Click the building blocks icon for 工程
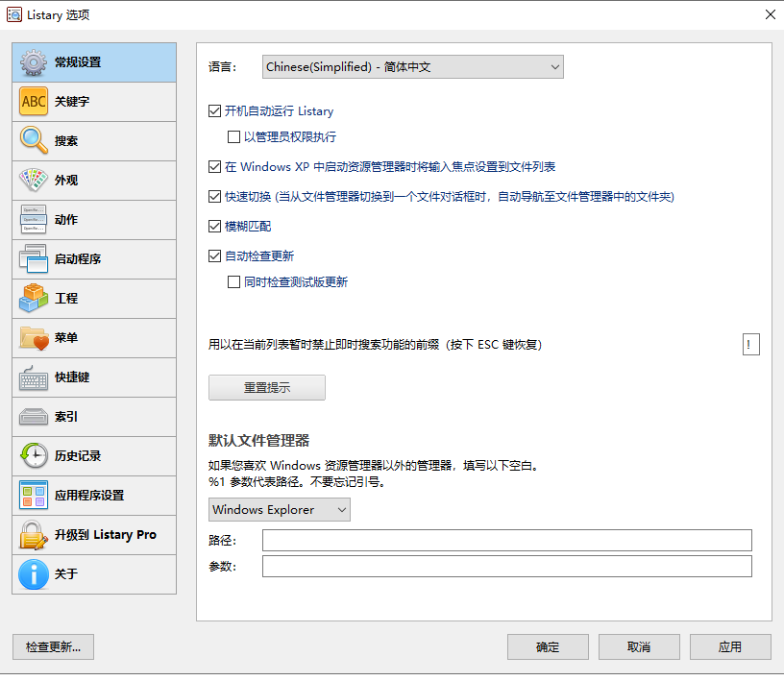Viewport: 784px width, 681px height. [34, 299]
